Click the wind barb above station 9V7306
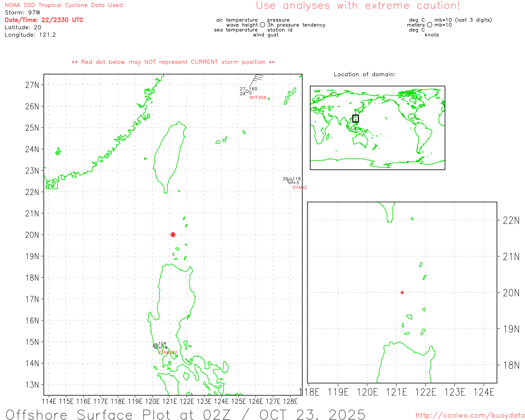Viewport: 525px width, 420px height. tap(256, 80)
